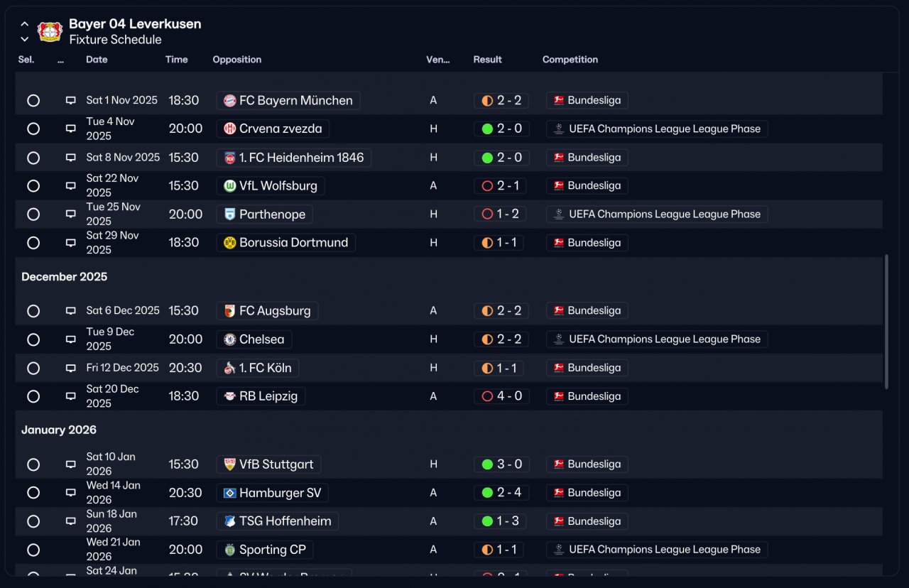Click the Borussia Dortmund badge icon

point(229,243)
